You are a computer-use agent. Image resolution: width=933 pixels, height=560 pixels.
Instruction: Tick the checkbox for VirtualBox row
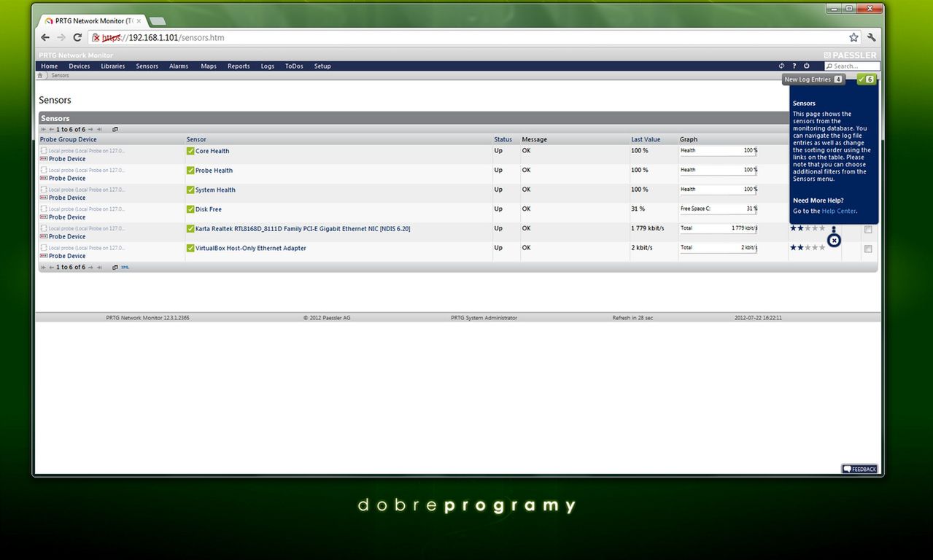click(x=868, y=249)
